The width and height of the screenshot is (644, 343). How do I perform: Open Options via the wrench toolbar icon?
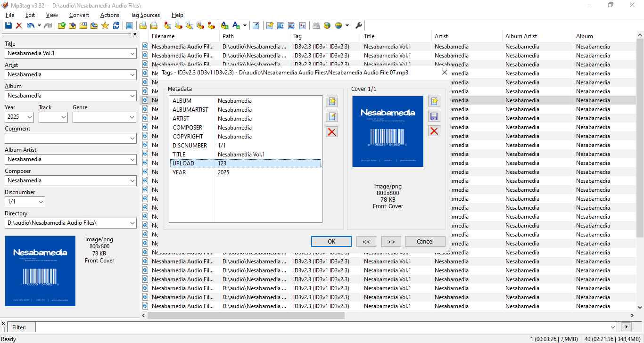point(359,25)
